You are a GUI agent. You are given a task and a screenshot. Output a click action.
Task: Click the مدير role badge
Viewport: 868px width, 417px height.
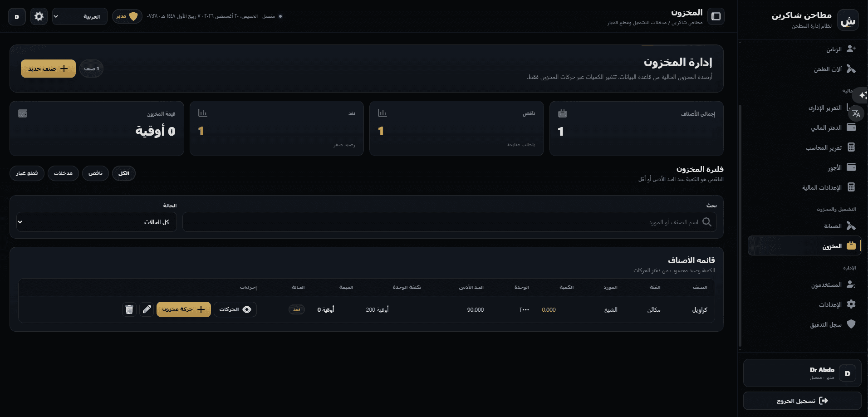point(127,16)
